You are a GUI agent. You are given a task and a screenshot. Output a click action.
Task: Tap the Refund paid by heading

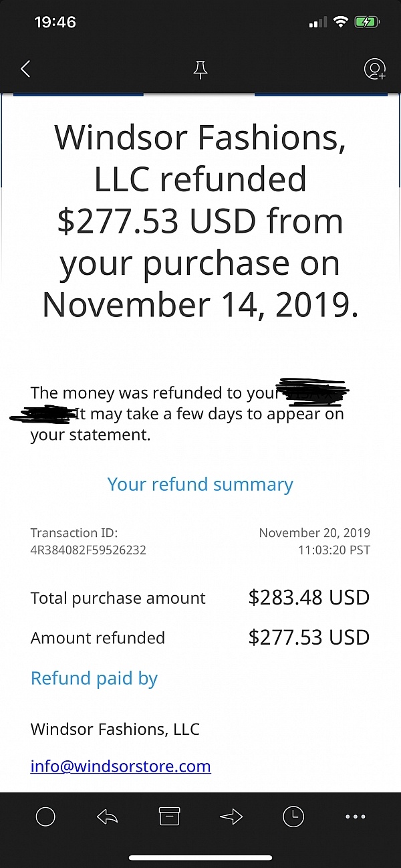coord(94,679)
